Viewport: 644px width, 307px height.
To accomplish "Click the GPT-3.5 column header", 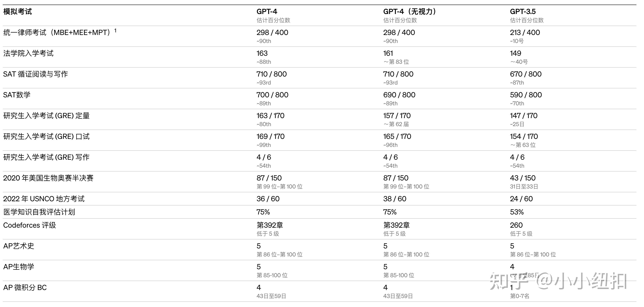I will pyautogui.click(x=522, y=12).
